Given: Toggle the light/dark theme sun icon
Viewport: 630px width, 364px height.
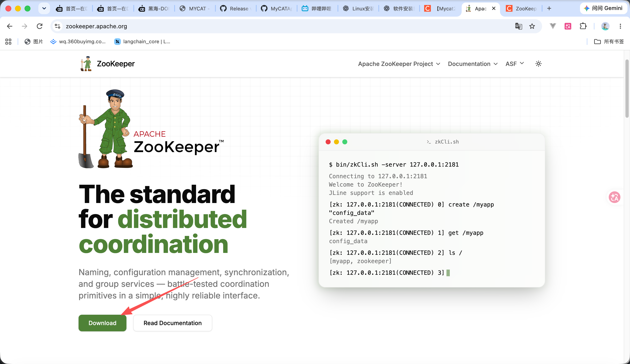Looking at the screenshot, I should (x=538, y=64).
